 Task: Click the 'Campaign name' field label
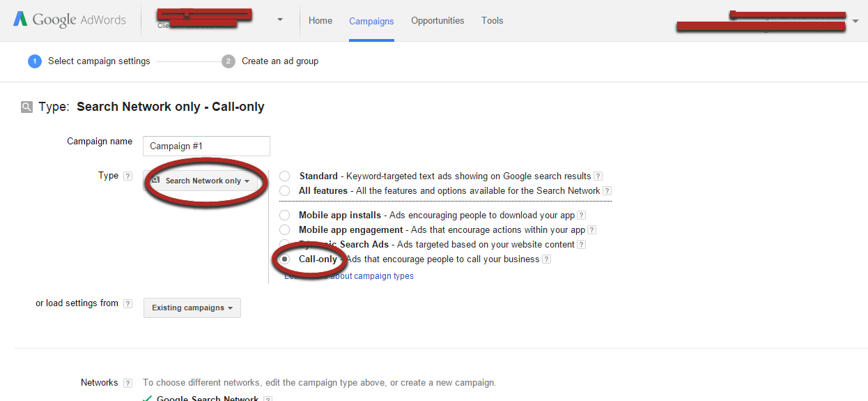coord(100,142)
